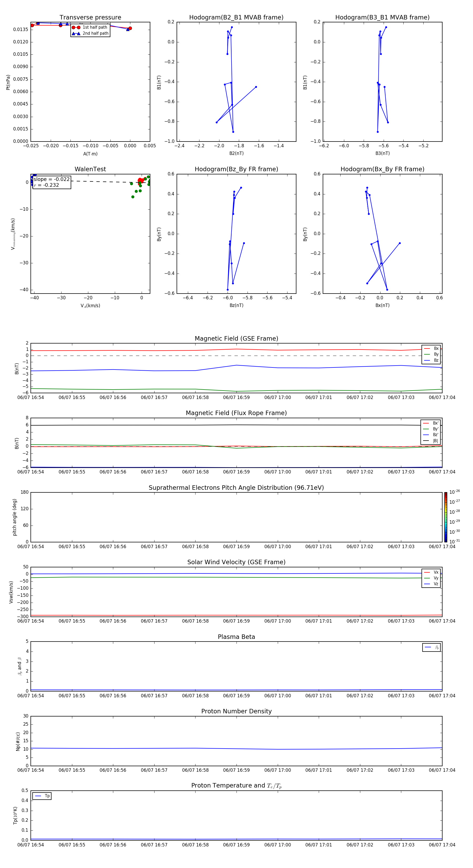Select |B| in the Flux Rope legend
Image resolution: width=473 pixels, height=868 pixels.
(431, 441)
